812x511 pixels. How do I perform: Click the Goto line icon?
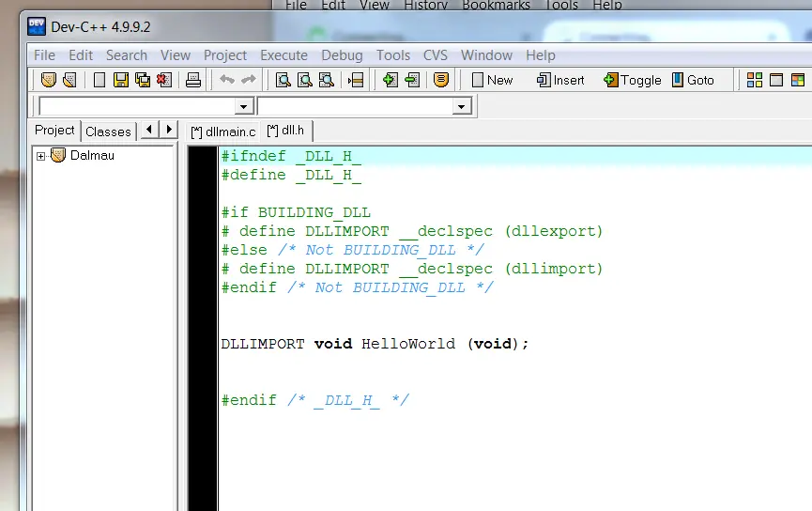coord(356,80)
